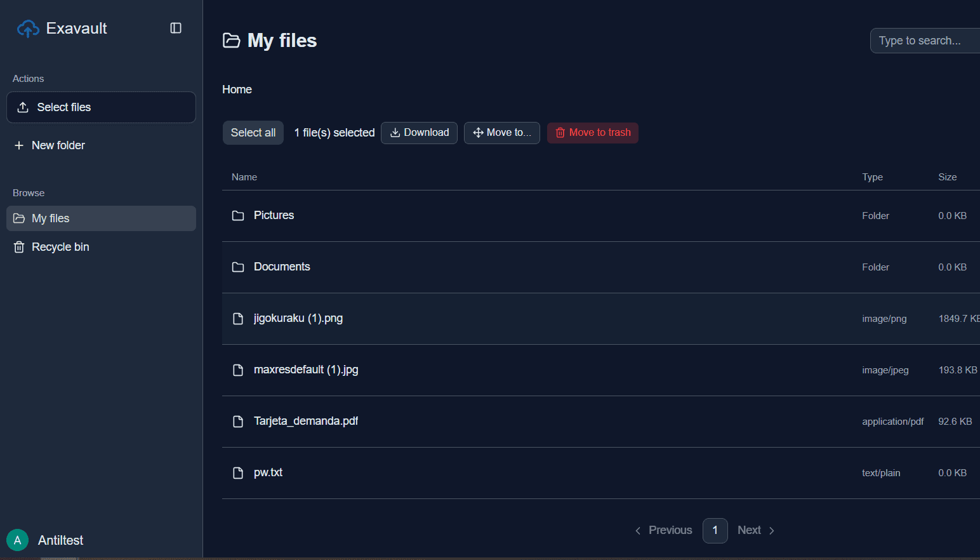Click the file icon beside pw.txt
Screen dimensions: 980x560
coord(238,473)
